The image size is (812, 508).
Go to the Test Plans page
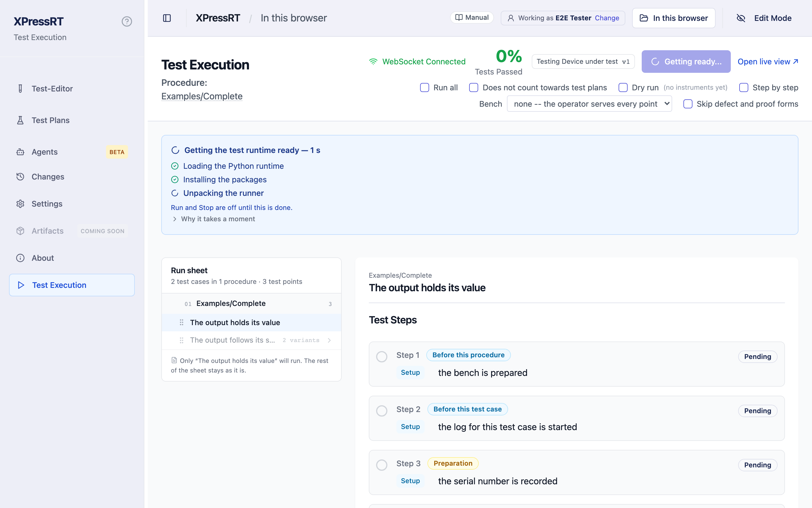pos(72,120)
